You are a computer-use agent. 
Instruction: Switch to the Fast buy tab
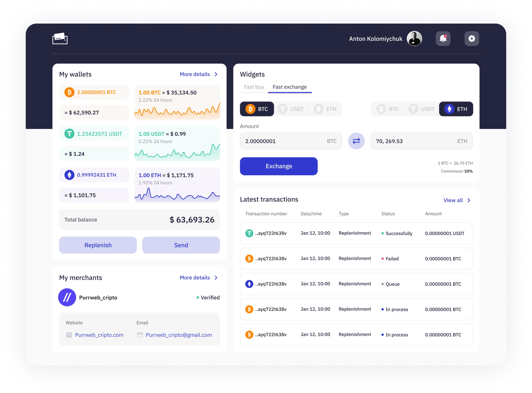pos(254,87)
